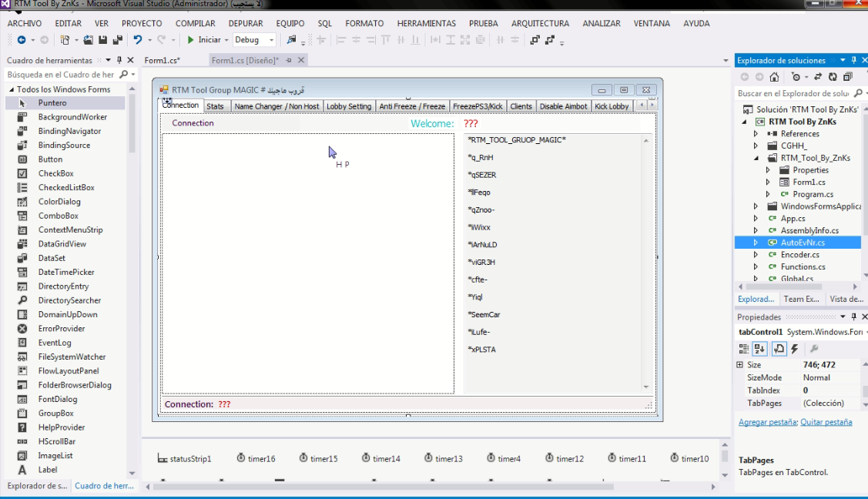Click the Undo arrow icon
Viewport: 868px width, 499px height.
tap(137, 40)
